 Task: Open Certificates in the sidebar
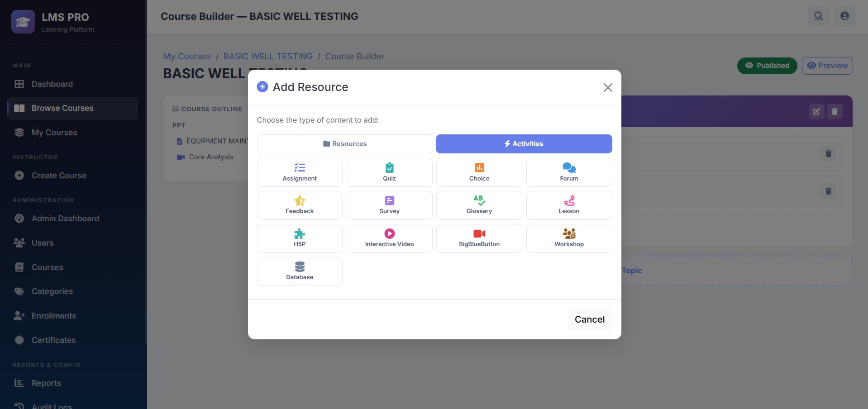72,340
